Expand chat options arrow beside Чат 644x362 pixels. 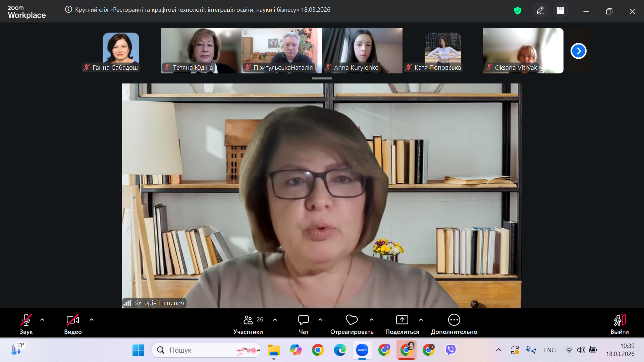coord(320,320)
